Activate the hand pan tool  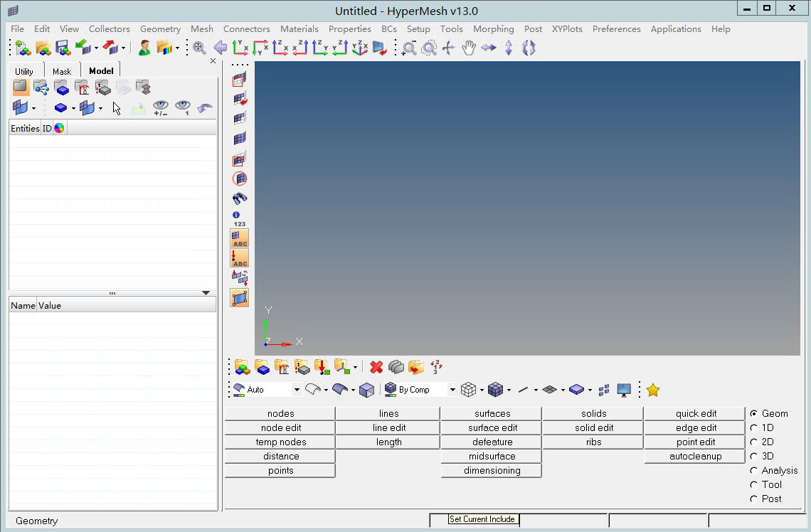(x=469, y=48)
